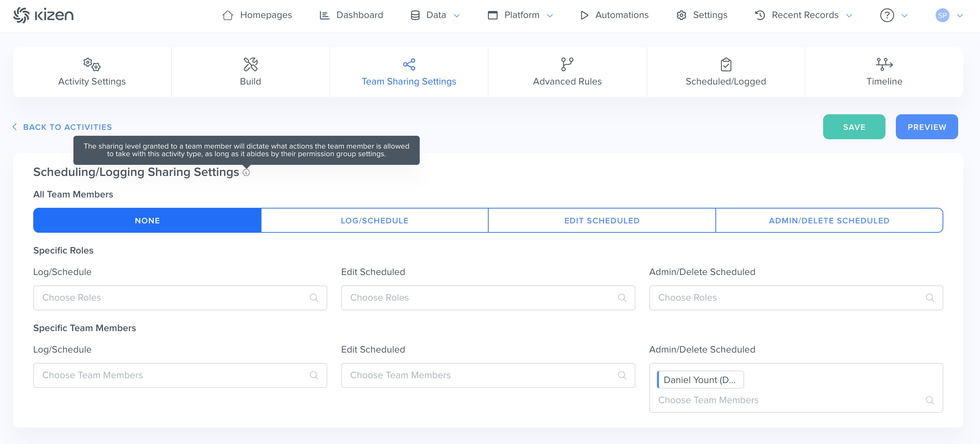Screen dimensions: 980x444
Task: Click the Scheduled/Logged clipboard icon
Action: [725, 64]
